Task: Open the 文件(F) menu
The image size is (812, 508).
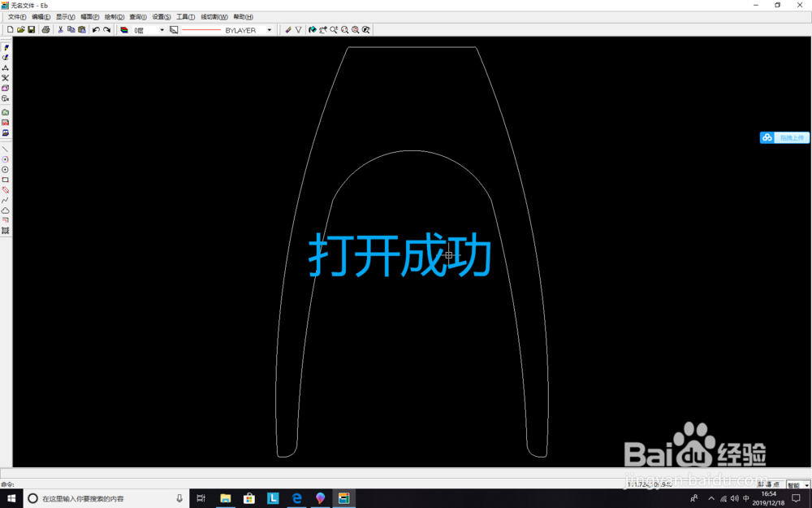Action: pos(17,17)
